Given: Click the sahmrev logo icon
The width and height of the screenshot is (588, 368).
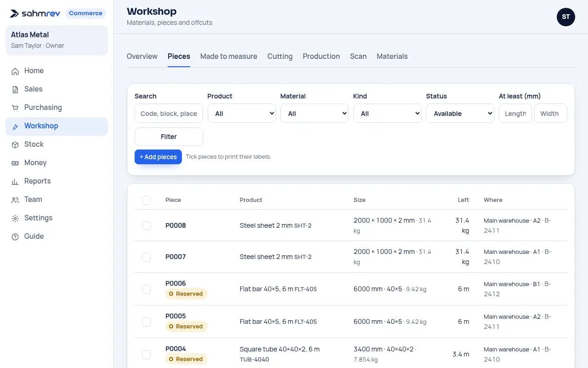Looking at the screenshot, I should click(x=15, y=13).
